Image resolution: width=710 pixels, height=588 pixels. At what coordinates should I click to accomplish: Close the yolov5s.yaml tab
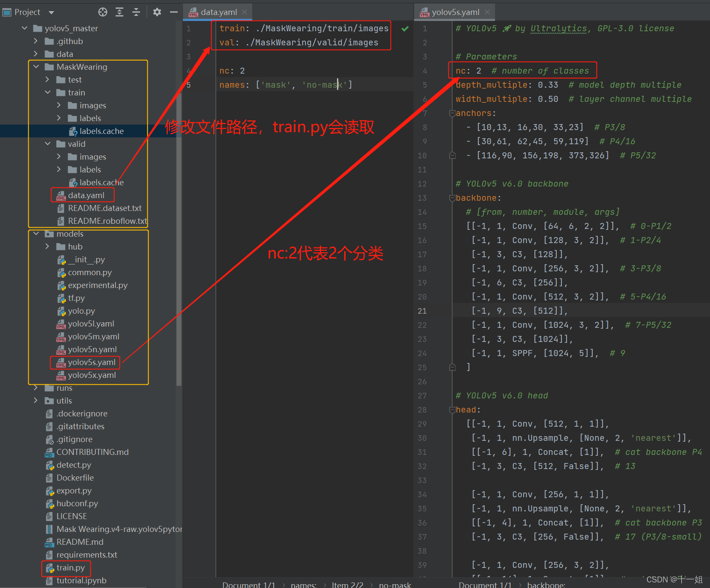click(x=487, y=12)
